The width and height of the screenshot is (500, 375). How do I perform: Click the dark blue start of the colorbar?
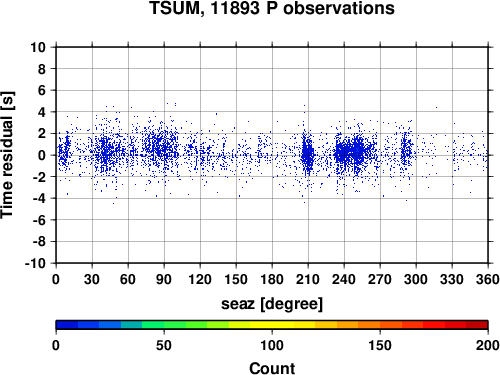click(x=67, y=325)
